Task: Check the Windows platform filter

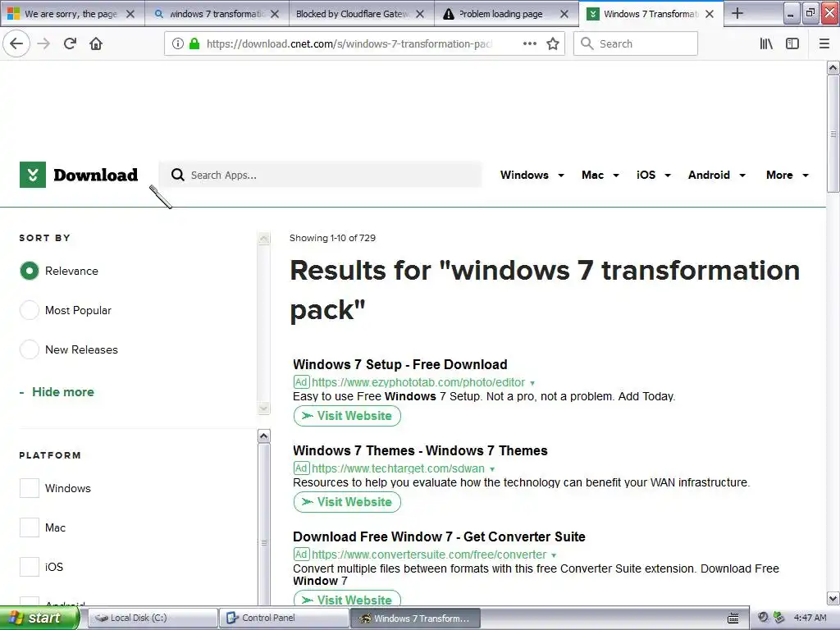Action: 30,488
